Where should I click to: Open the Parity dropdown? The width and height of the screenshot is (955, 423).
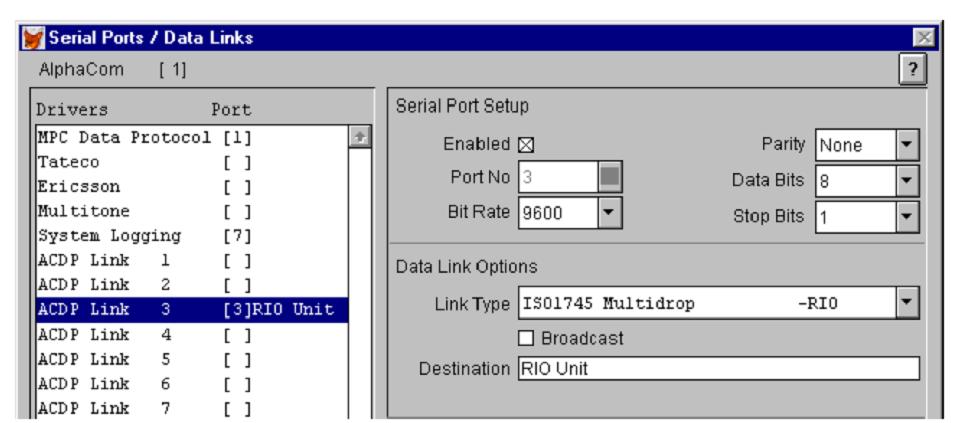907,145
